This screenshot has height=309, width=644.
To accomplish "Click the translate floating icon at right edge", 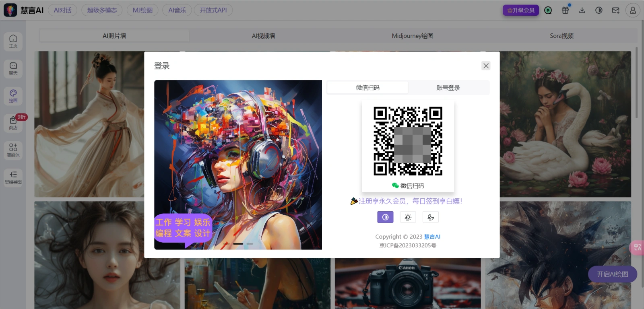I will click(637, 247).
